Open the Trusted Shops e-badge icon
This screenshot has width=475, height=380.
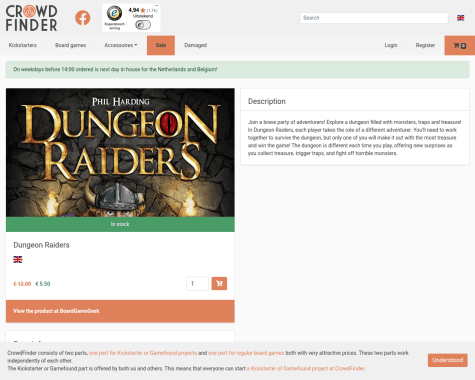tap(114, 13)
